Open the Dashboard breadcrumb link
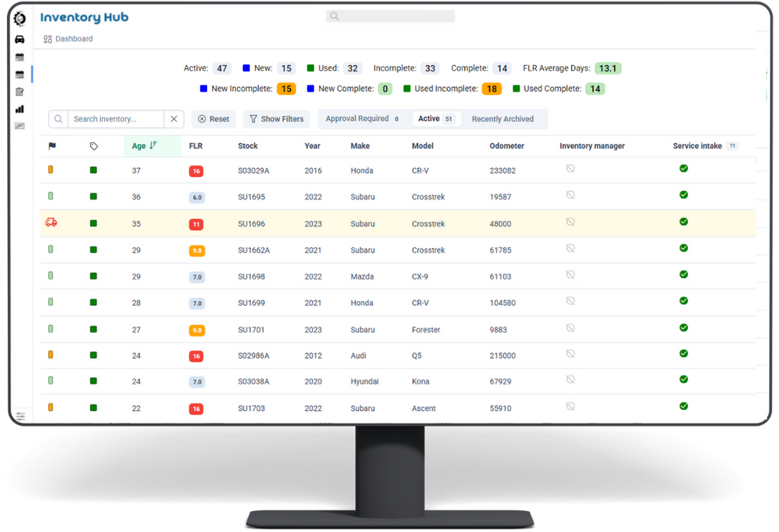This screenshot has height=532, width=779. 73,38
